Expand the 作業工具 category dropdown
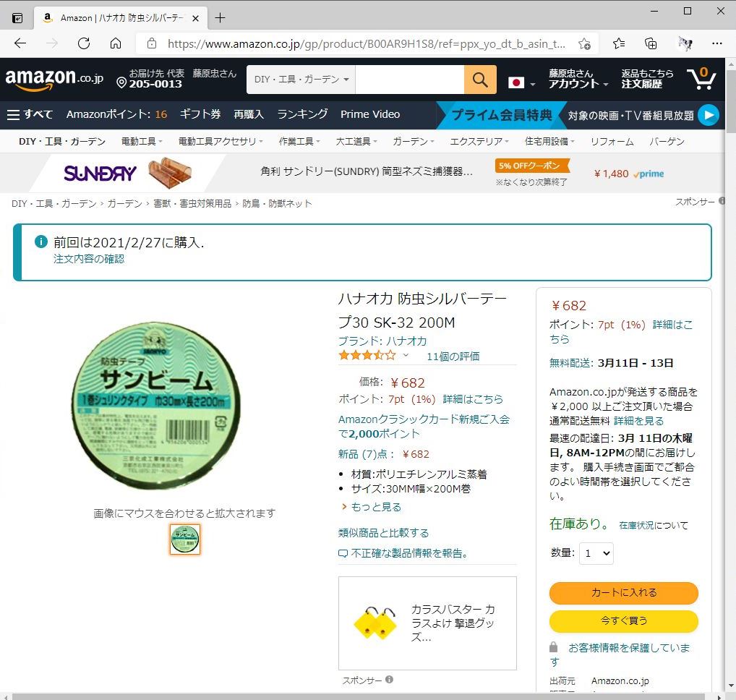This screenshot has width=736, height=700. 299,141
